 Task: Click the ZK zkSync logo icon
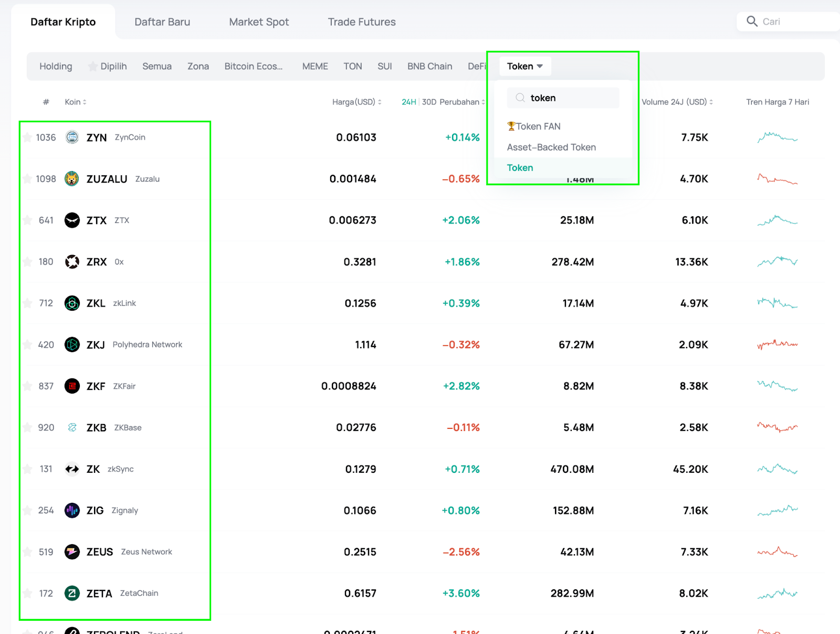point(72,469)
